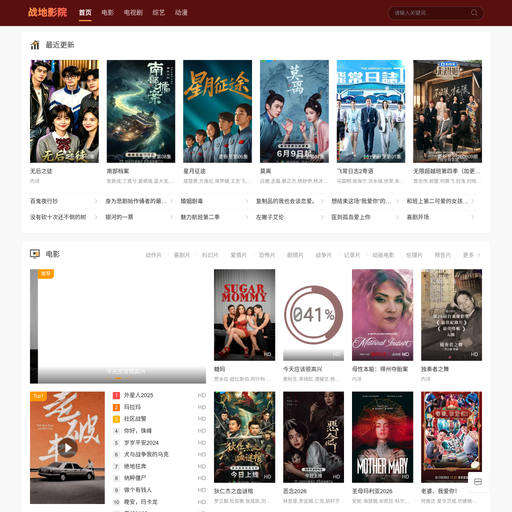The width and height of the screenshot is (512, 512).
Task: Filter movies by 剧情片
Action: (x=295, y=255)
